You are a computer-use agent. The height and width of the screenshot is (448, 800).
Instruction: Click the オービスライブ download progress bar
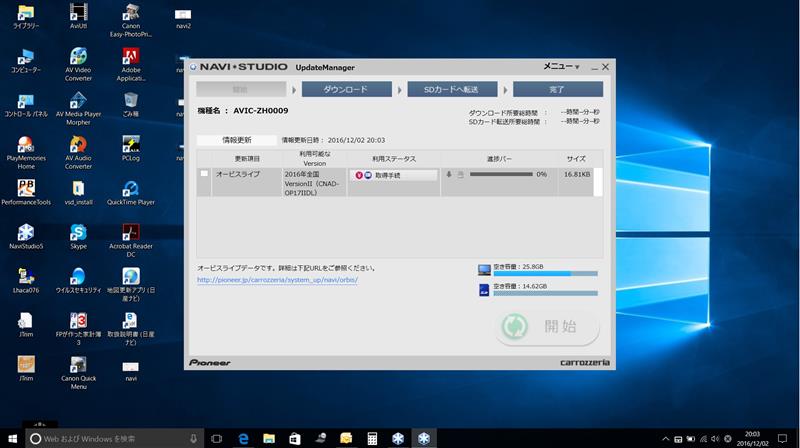(x=501, y=174)
